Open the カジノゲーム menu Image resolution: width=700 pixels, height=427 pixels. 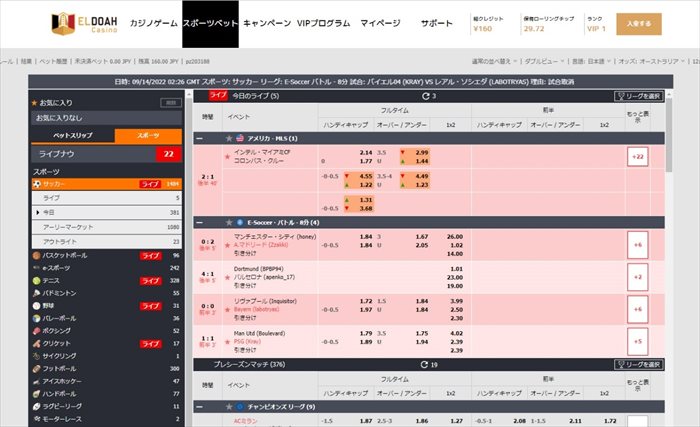point(154,23)
